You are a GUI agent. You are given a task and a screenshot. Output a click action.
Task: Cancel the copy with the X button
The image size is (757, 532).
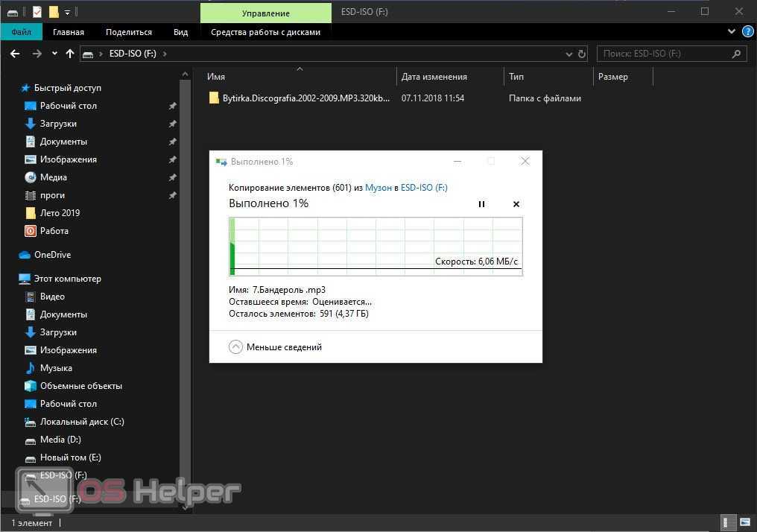(x=516, y=204)
